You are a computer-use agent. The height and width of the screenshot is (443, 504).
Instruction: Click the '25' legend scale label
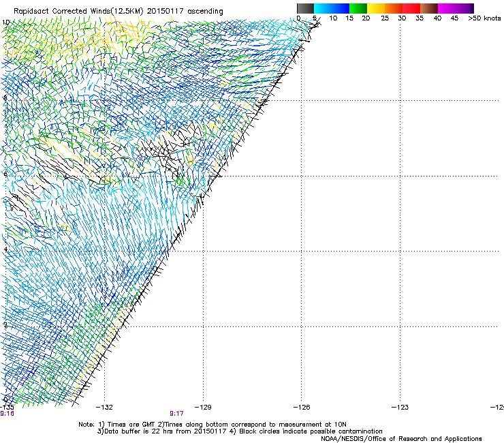click(x=385, y=18)
